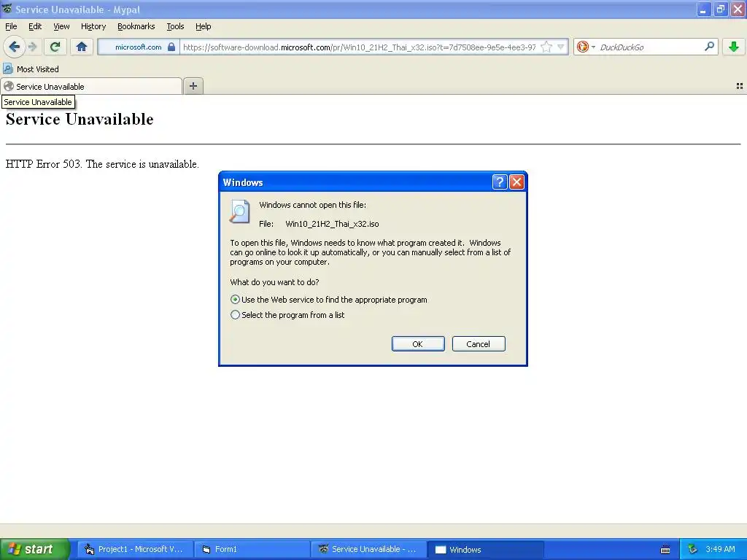
Task: Confirm with OK in Windows dialog
Action: pyautogui.click(x=418, y=344)
